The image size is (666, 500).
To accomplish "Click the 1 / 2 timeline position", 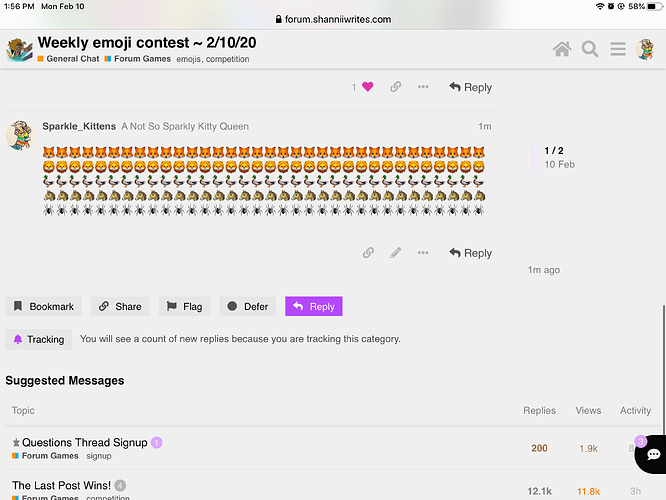I will 554,150.
